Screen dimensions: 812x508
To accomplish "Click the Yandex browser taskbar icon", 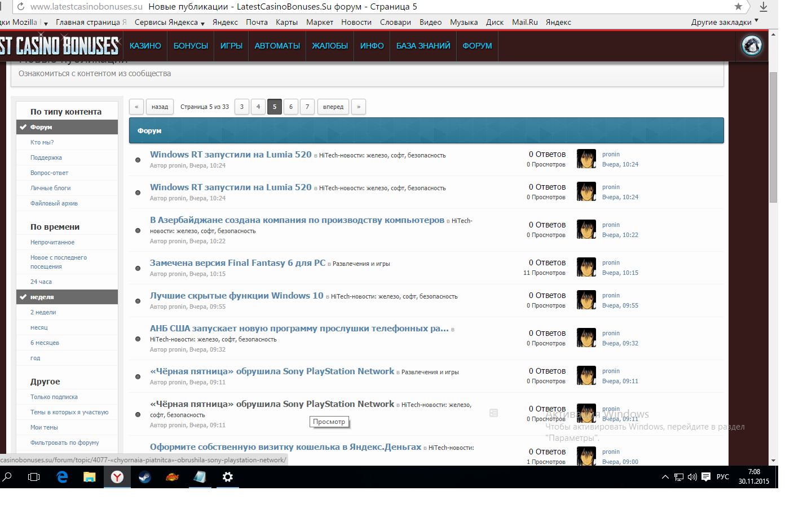I will coord(117,478).
